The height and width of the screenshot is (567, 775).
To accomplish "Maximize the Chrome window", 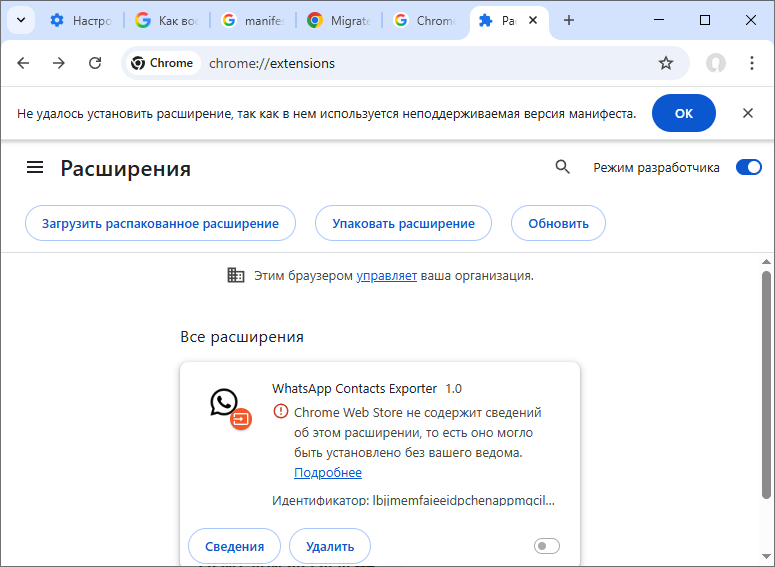I will pos(705,20).
